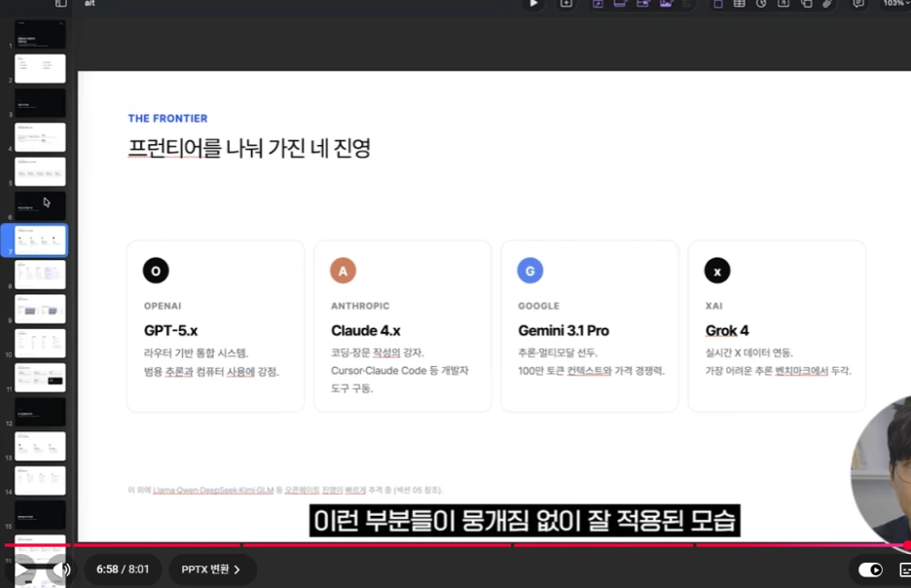Select slide 8 thumbnail
This screenshot has width=911, height=588.
(x=40, y=275)
